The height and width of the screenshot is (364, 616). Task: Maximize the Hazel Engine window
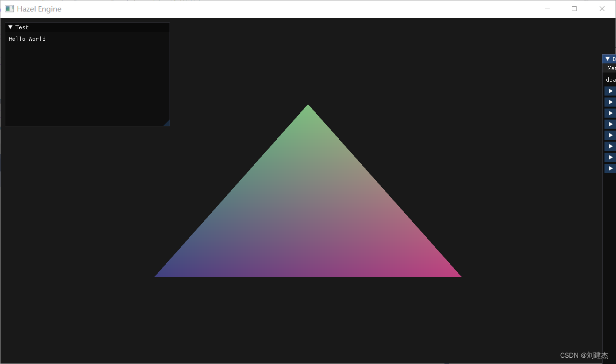point(574,9)
